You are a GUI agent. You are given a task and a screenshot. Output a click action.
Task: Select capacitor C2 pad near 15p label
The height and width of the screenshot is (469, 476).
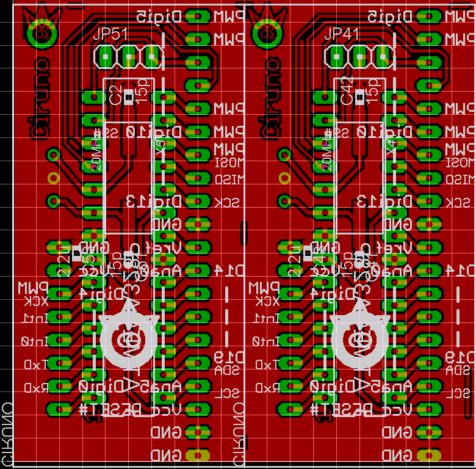tap(129, 97)
